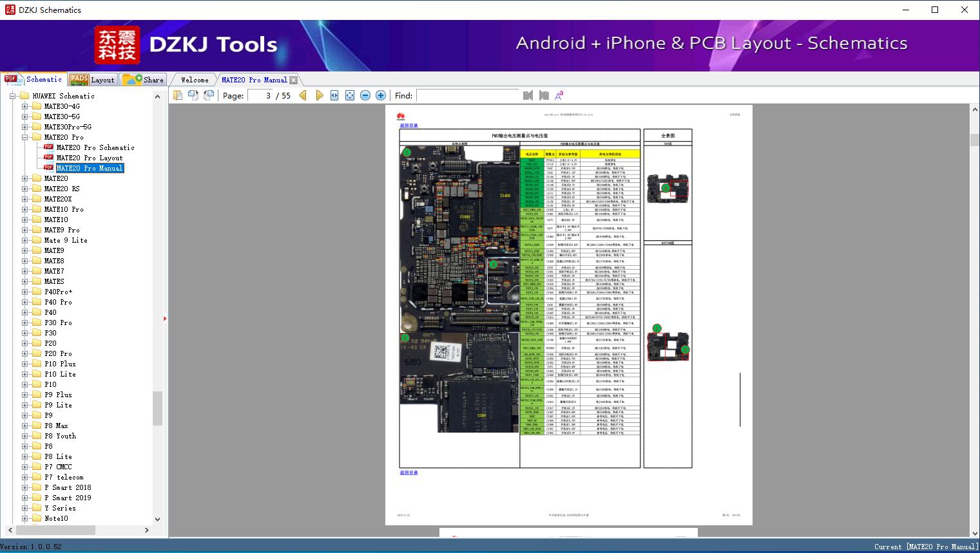Expand the MATE30-4G folder
Image resolution: width=980 pixels, height=553 pixels.
coord(24,106)
